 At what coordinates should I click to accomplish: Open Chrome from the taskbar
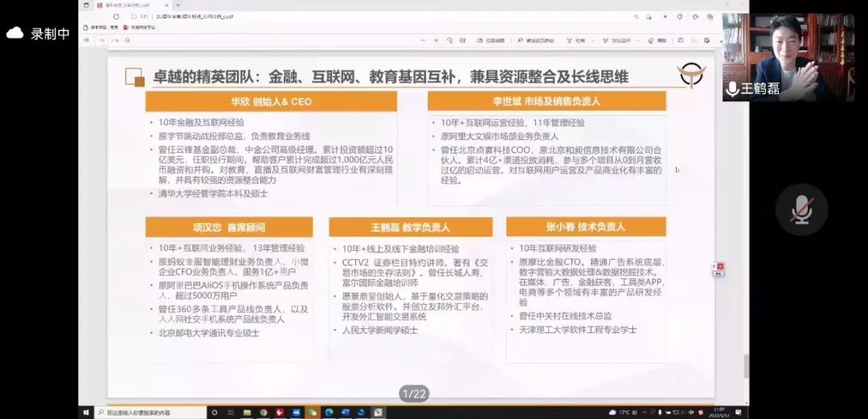[x=264, y=413]
